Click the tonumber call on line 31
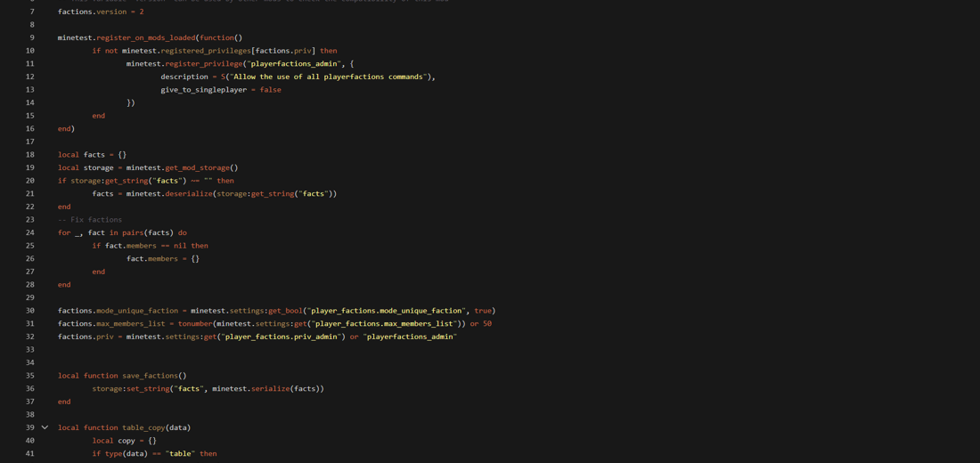 (194, 323)
